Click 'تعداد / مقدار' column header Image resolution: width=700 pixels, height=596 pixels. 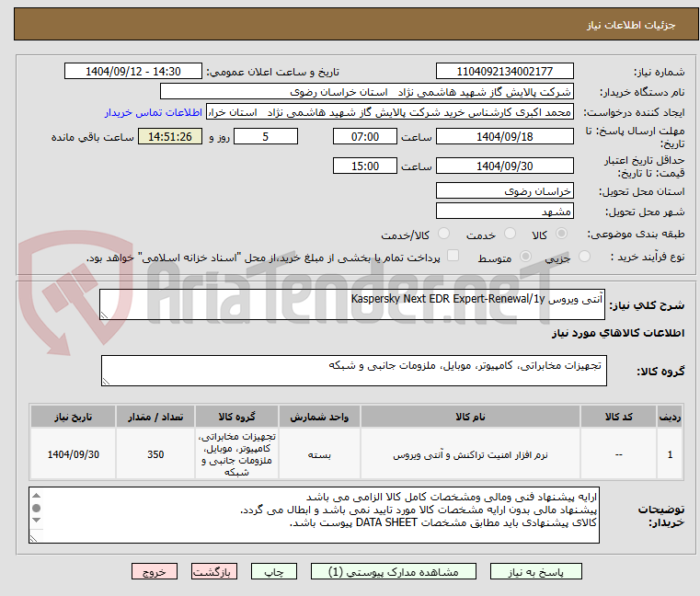click(x=155, y=417)
